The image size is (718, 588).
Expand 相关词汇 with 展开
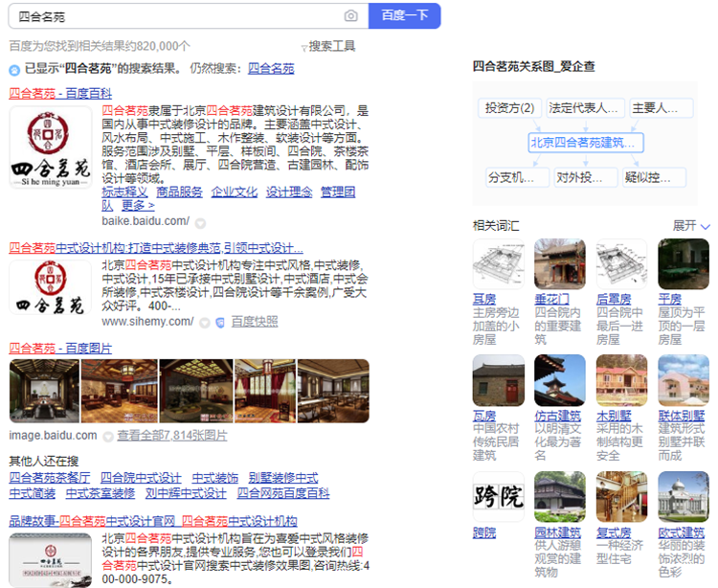[691, 226]
